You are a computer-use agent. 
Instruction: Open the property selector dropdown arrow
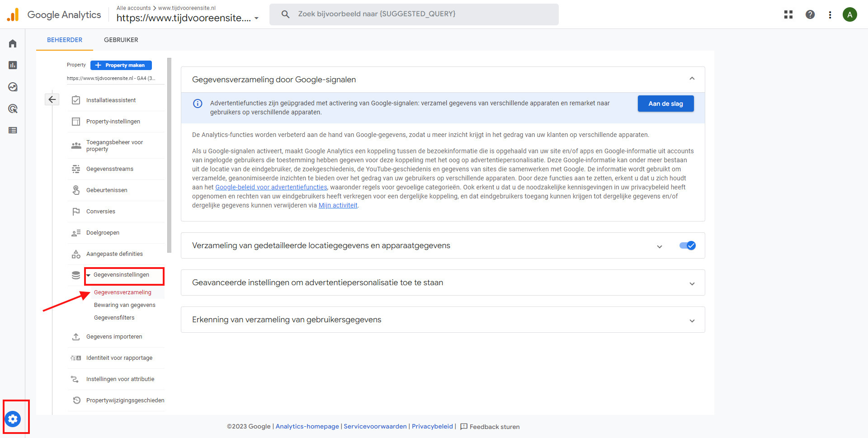point(256,19)
